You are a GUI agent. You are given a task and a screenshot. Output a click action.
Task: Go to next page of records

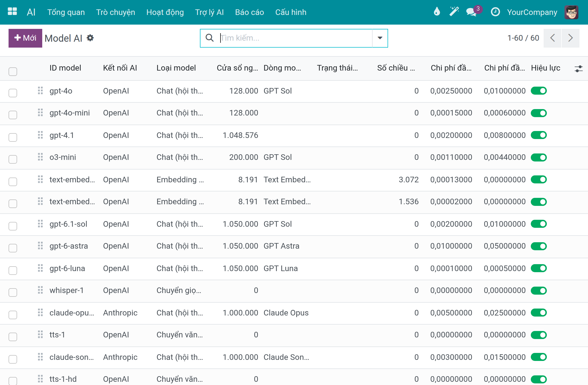[x=571, y=38]
